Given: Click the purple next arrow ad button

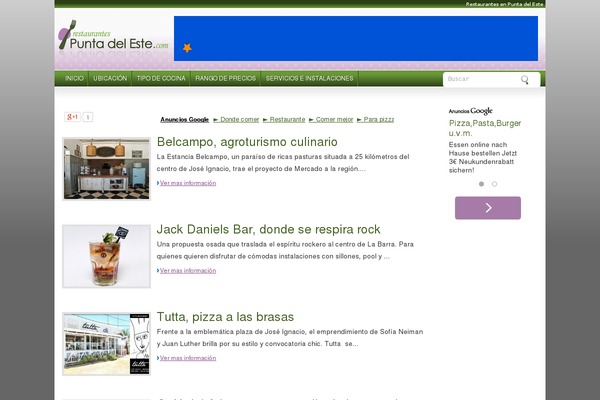Looking at the screenshot, I should coord(488,208).
